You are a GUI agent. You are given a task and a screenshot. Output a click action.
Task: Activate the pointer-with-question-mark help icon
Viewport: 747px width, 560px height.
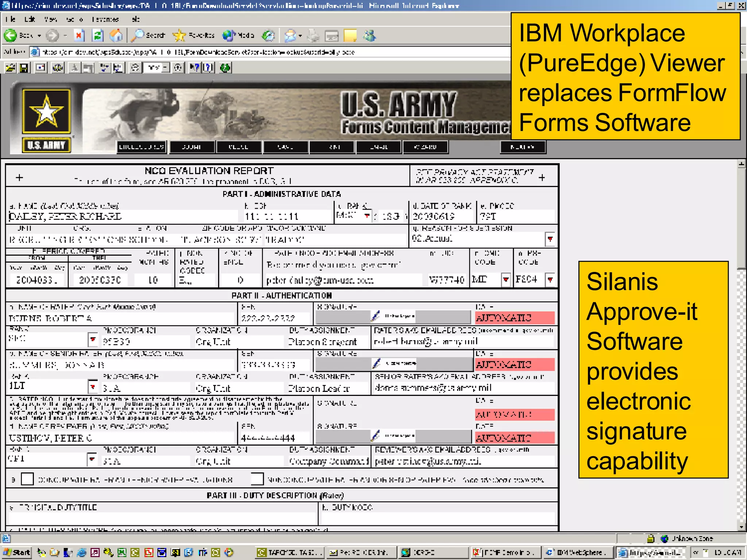pos(194,67)
